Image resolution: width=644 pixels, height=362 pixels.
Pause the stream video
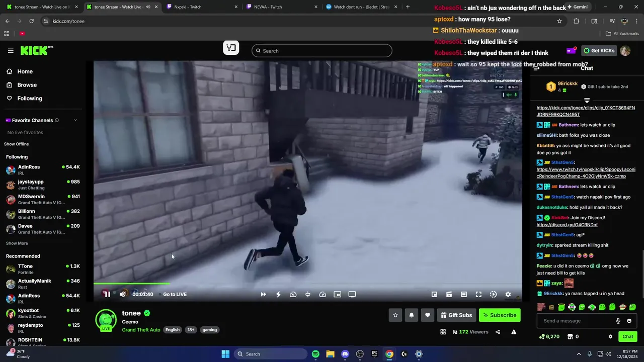(x=107, y=294)
